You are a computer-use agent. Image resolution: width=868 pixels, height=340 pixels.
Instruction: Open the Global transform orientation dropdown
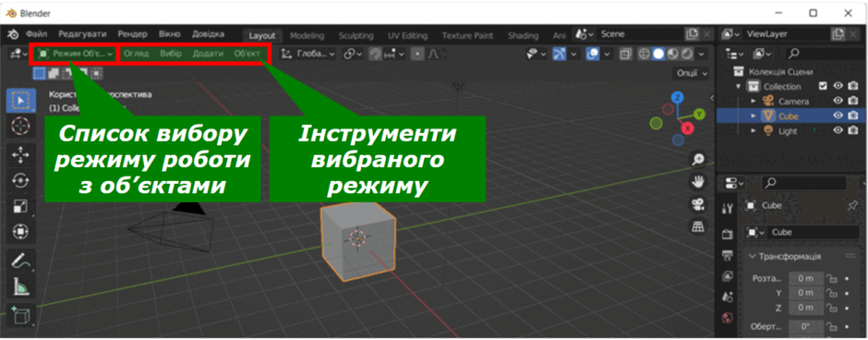308,55
